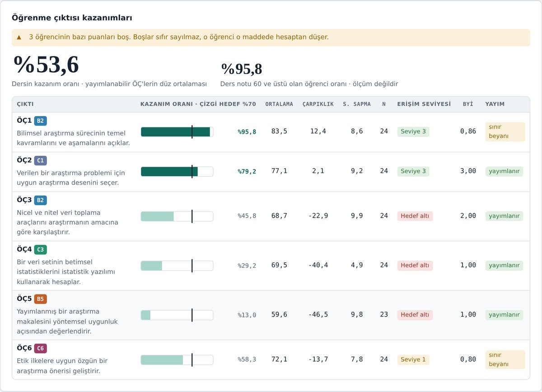
Task: Click the Hedef altı badge in the ÖÇ3 row
Action: [415, 216]
